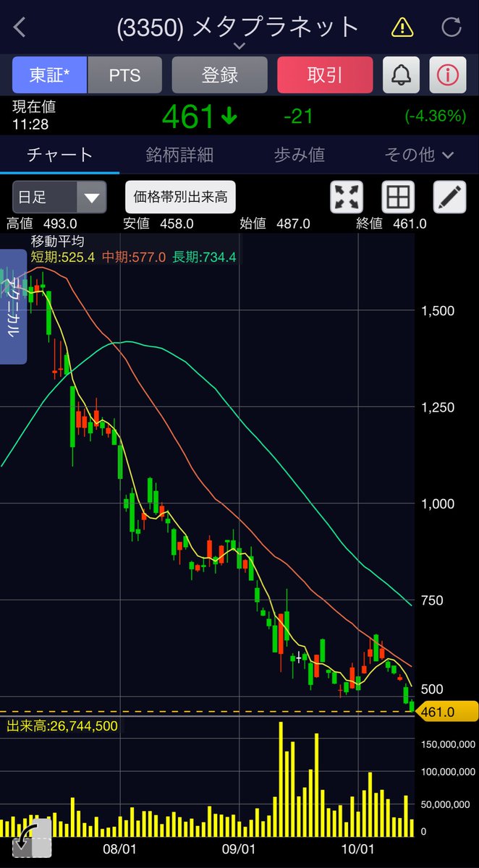Switch to the 銘柄詳細 tab
This screenshot has height=868, width=479.
179,154
